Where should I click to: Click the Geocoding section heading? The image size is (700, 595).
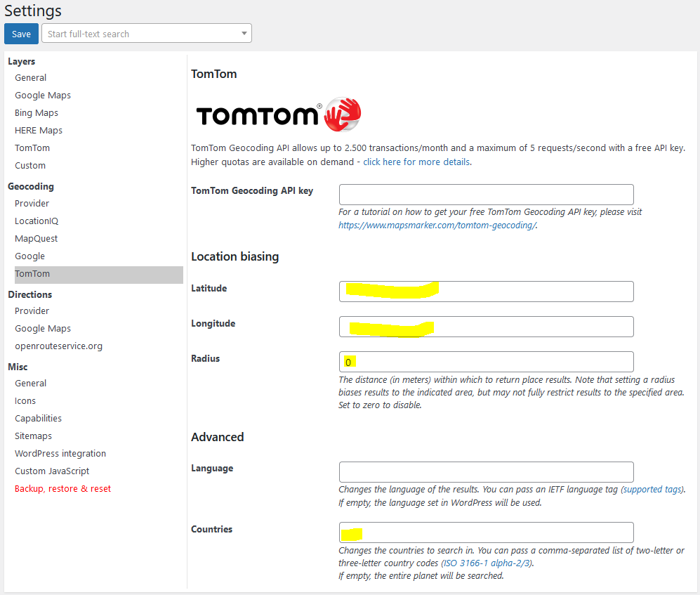pos(31,186)
